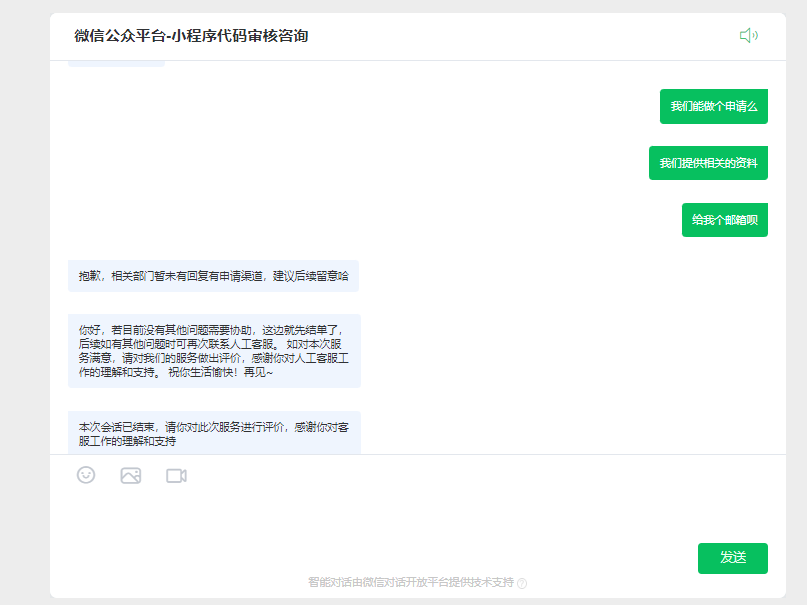Click the message 本次会话已结束
The height and width of the screenshot is (605, 807).
[x=214, y=433]
